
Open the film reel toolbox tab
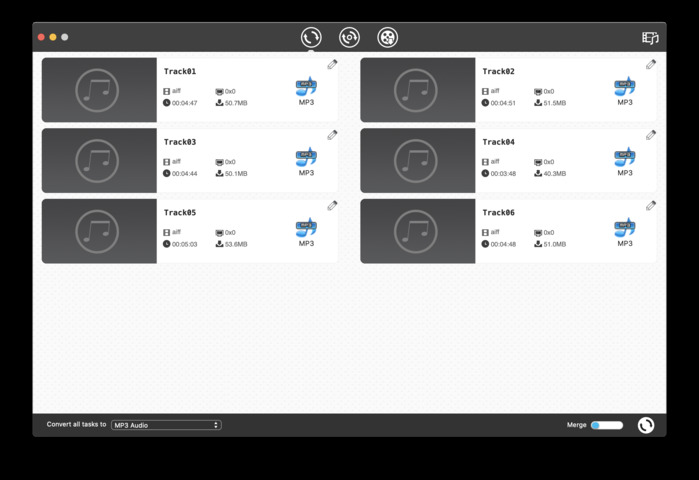coord(387,37)
